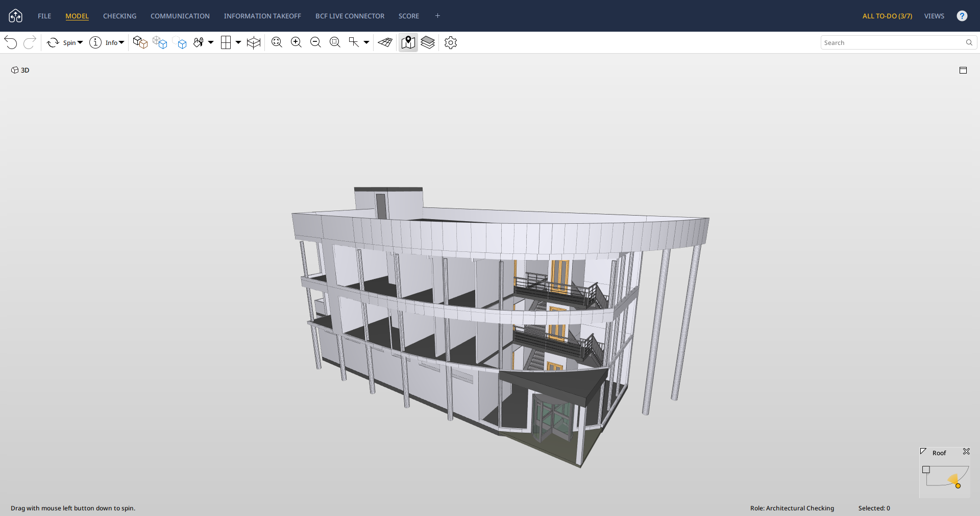Toggle the floor grid display icon

(x=385, y=42)
